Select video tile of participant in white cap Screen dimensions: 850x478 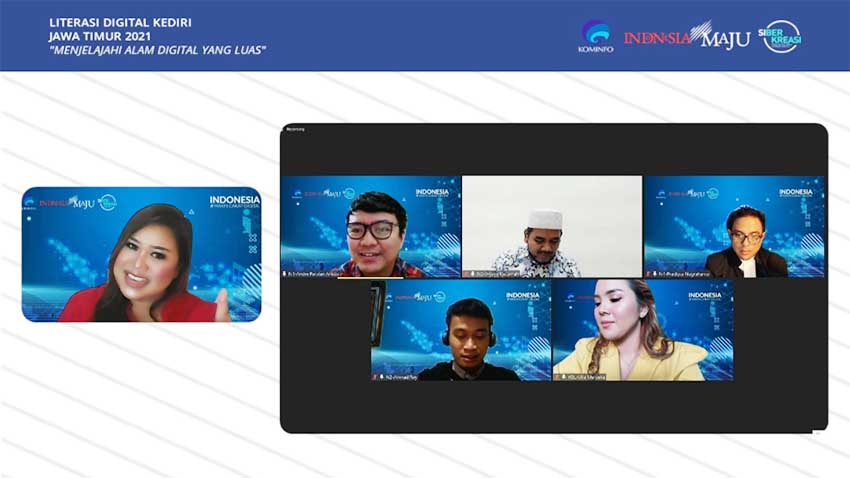(551, 225)
